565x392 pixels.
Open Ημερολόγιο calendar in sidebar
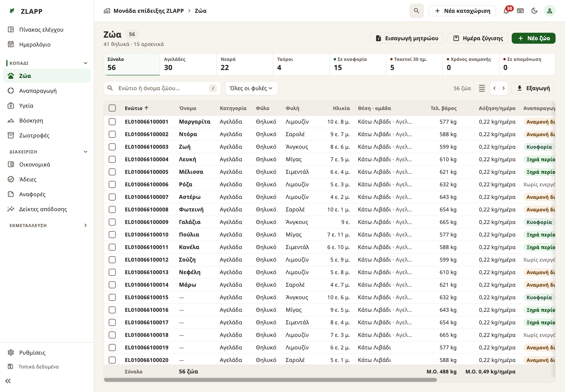point(47,44)
